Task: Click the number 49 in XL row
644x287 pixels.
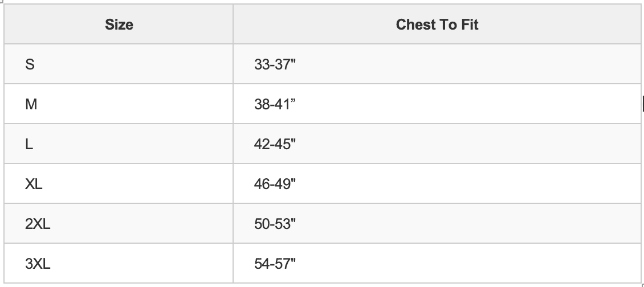Action: click(283, 184)
